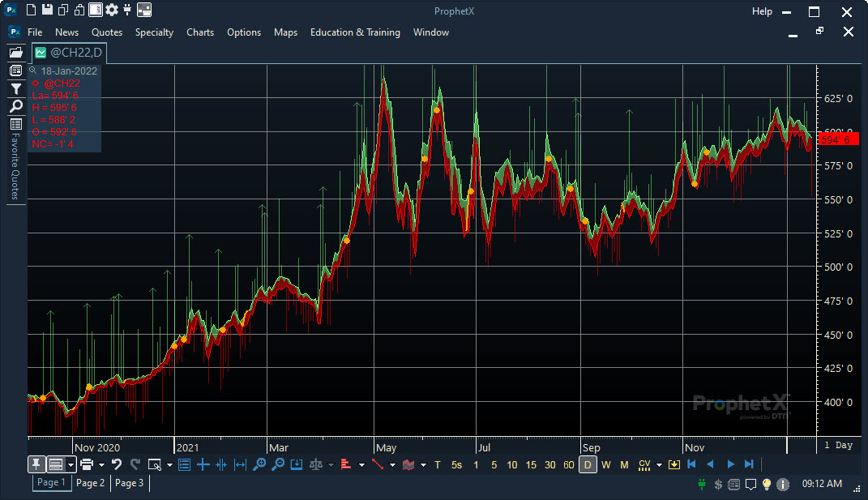
Task: Click the lock workbook icon in top toolbar
Action: [x=79, y=10]
